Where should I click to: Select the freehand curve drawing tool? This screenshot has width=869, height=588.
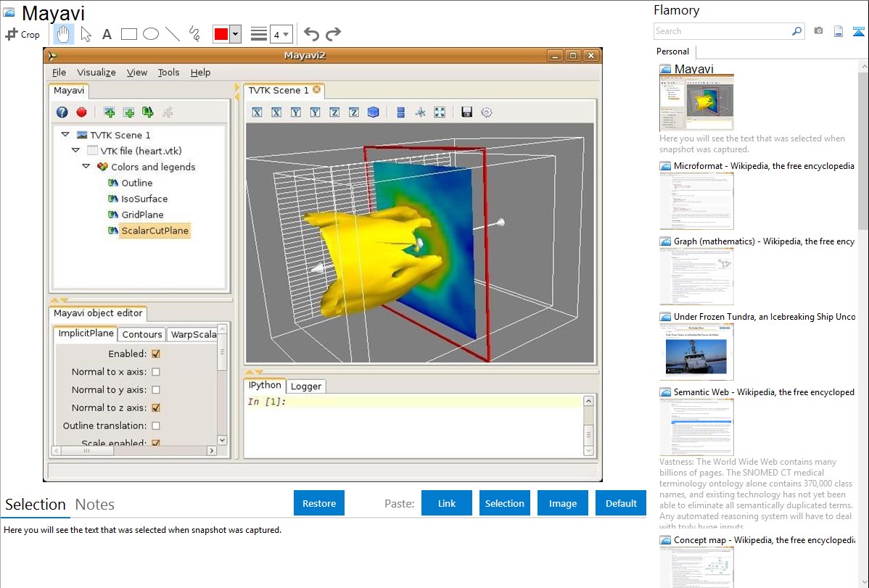click(x=194, y=34)
